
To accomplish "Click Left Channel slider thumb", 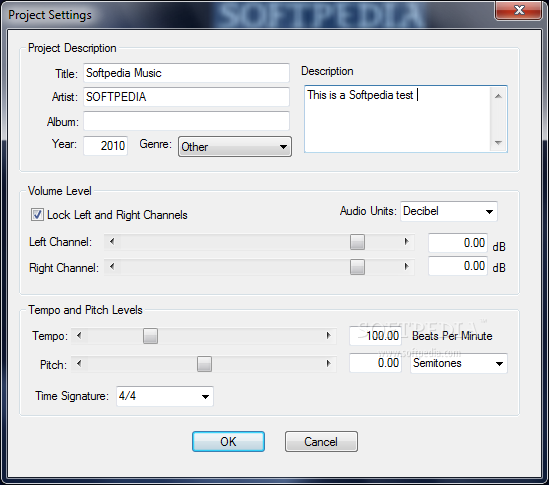I will pyautogui.click(x=357, y=242).
